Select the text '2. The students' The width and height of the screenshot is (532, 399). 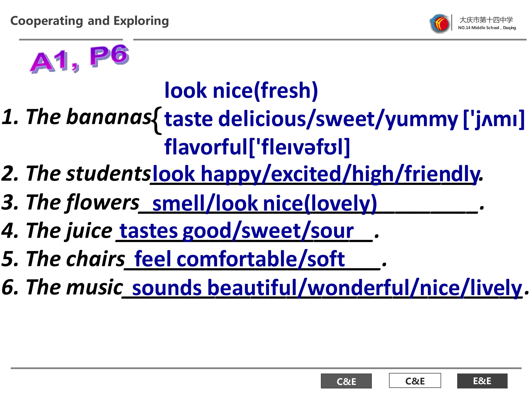coord(76,173)
